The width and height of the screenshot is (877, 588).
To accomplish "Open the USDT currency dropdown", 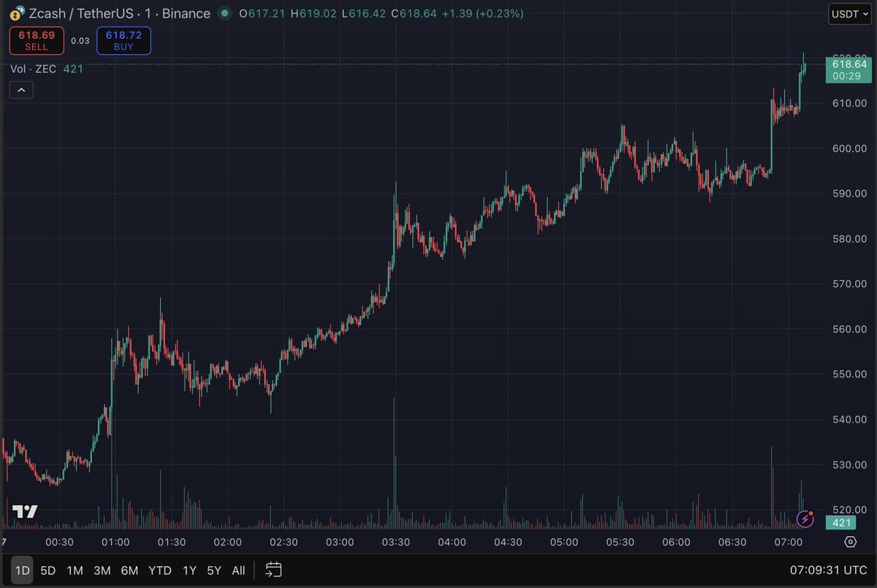I will tap(848, 14).
